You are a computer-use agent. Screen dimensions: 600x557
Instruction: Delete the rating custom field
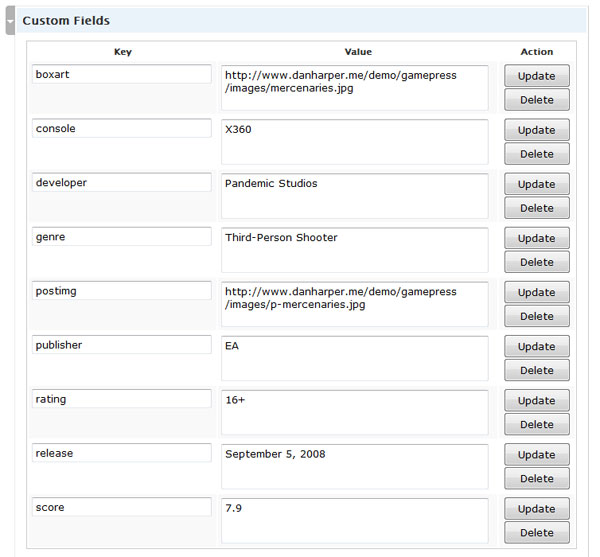[x=536, y=425]
